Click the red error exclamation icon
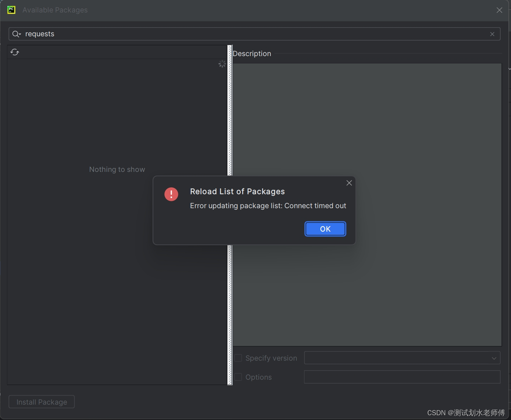The image size is (511, 420). click(x=171, y=194)
